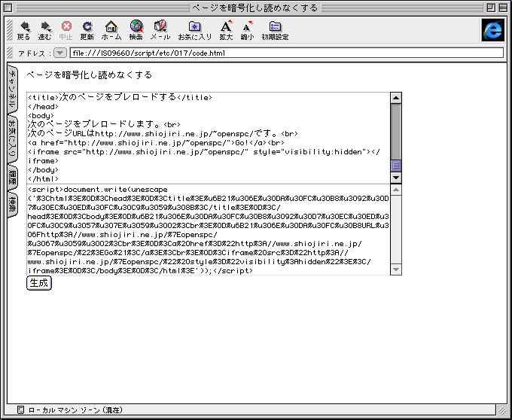Screen dimensions: 512x420
Task: Click the status bar page icon
Action: 20,410
